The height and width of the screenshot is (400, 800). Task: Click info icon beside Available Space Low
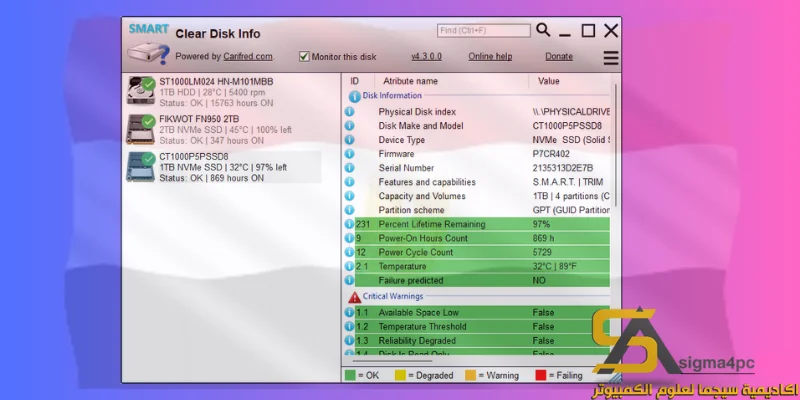[x=349, y=312]
